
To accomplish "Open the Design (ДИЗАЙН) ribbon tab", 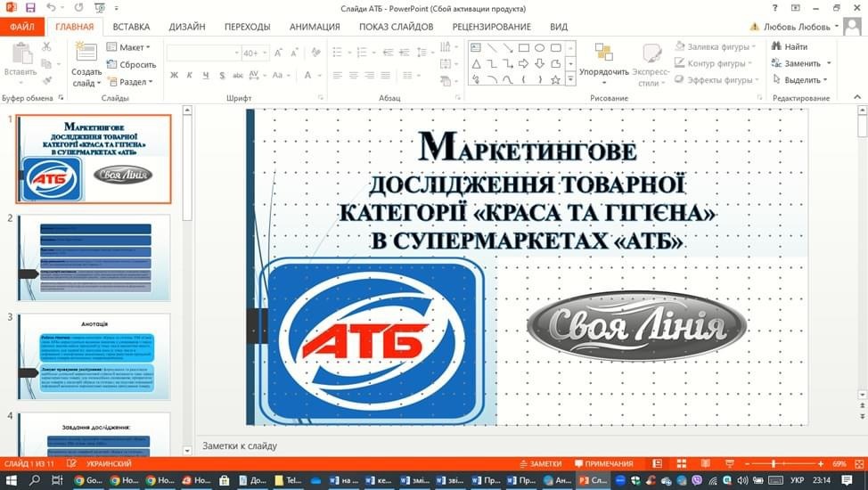I will [x=186, y=27].
